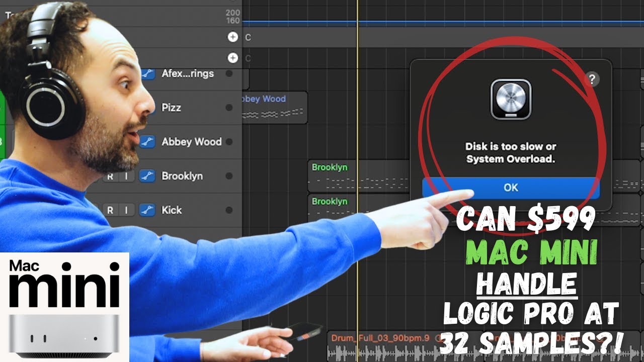Open help with the question mark button

tap(592, 79)
